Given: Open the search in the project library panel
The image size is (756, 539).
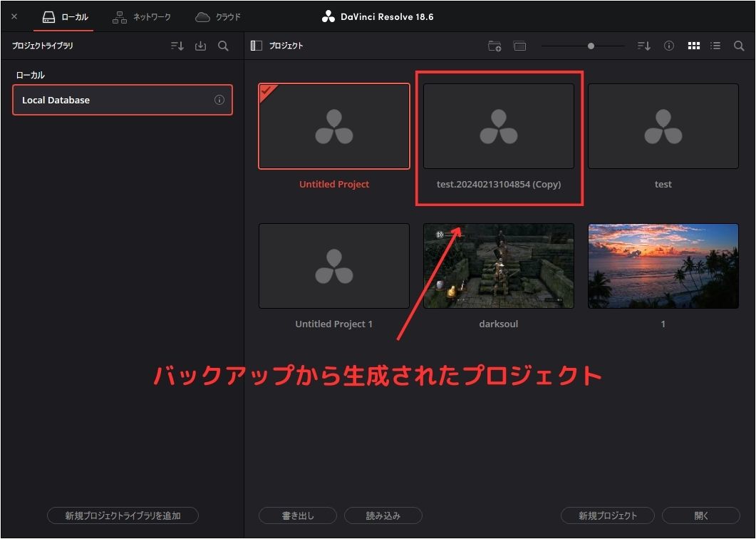Looking at the screenshot, I should click(223, 46).
